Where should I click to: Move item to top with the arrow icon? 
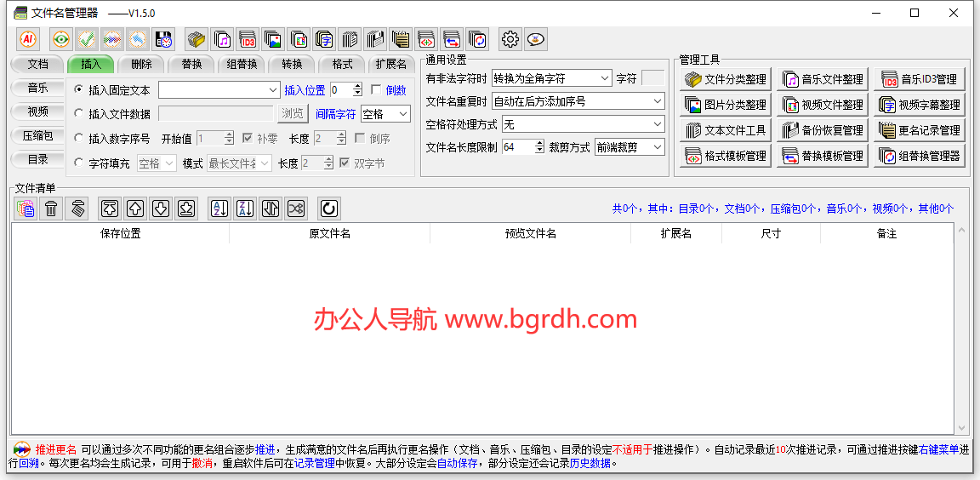click(110, 209)
